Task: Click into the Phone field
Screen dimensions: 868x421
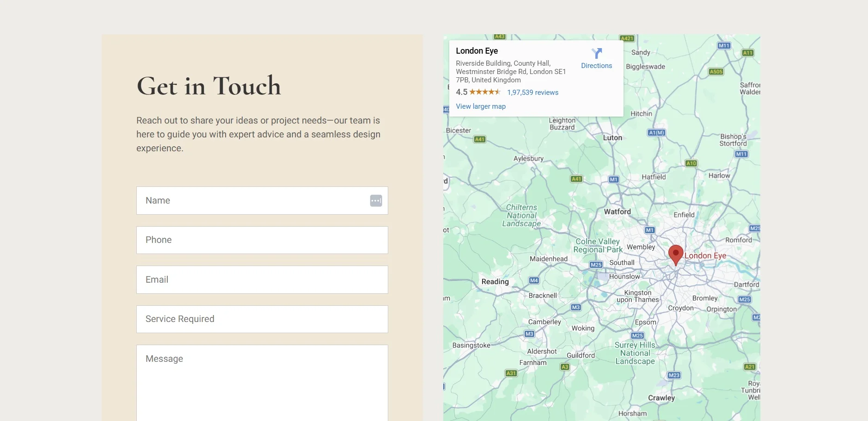Action: point(262,240)
